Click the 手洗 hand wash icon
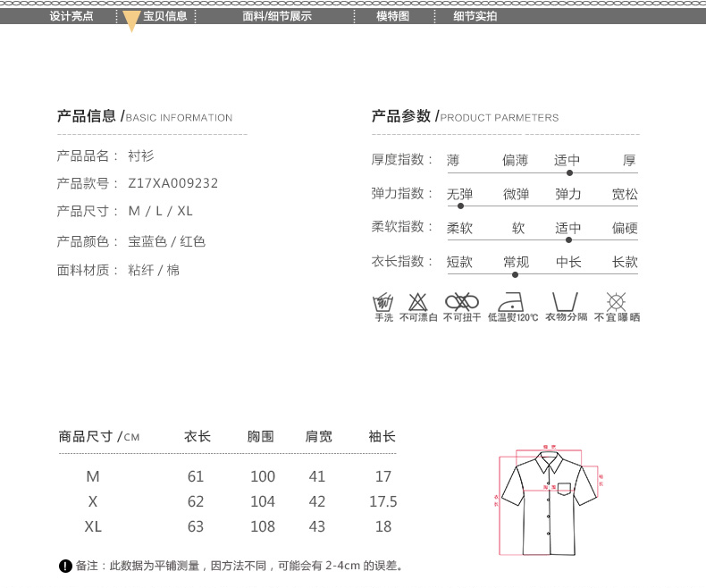 click(383, 301)
